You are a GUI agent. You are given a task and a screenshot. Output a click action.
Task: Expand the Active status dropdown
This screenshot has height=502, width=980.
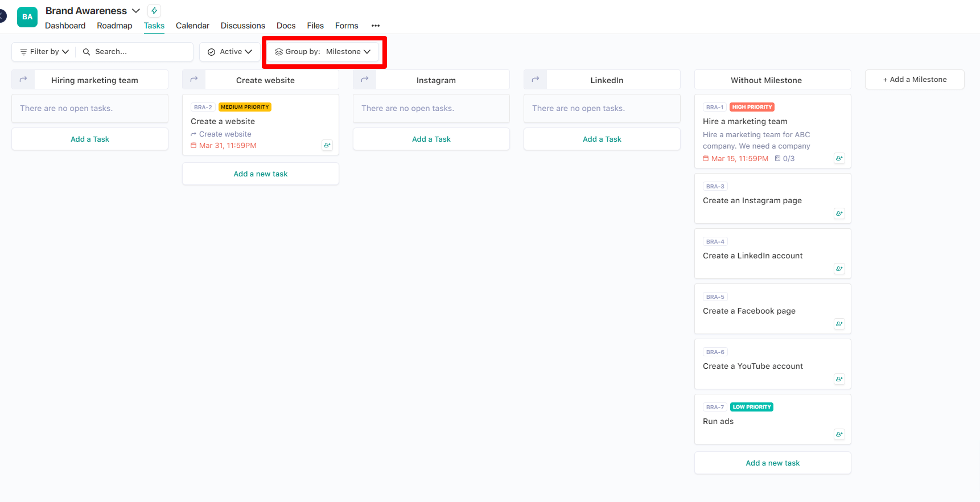(x=230, y=52)
